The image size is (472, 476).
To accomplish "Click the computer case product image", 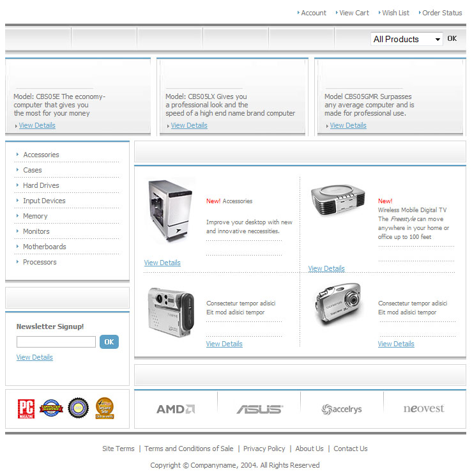I will [x=171, y=210].
